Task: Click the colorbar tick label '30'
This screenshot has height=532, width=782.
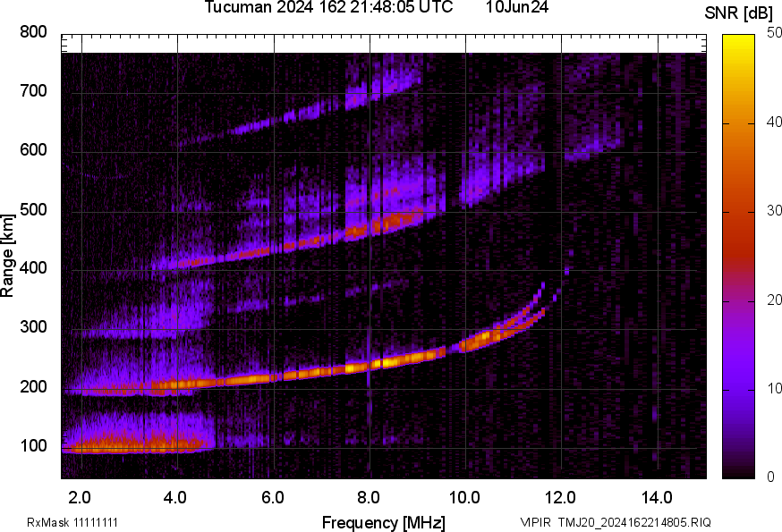Action: point(774,211)
